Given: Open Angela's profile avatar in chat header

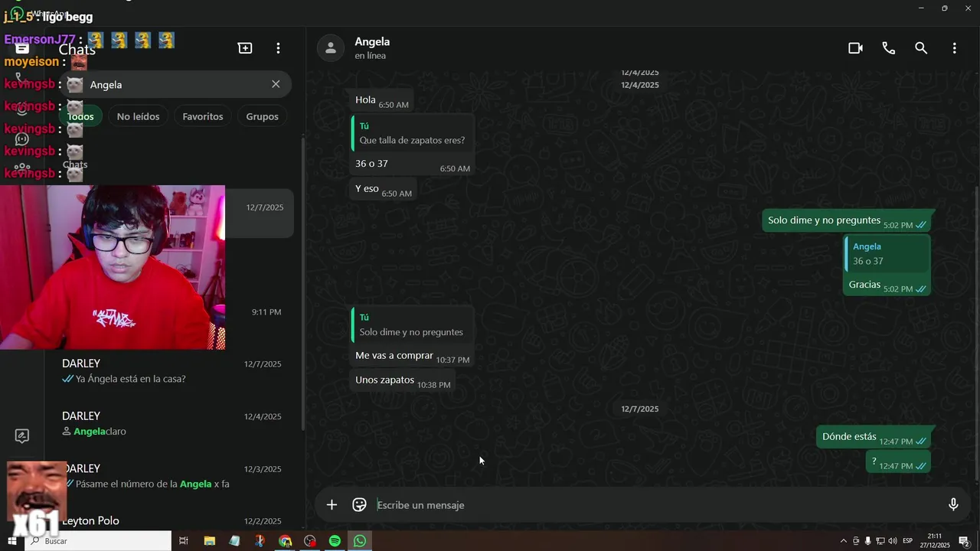Looking at the screenshot, I should tap(330, 48).
